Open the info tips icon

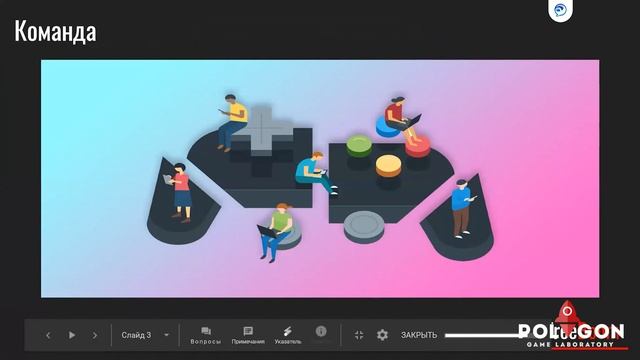click(321, 331)
